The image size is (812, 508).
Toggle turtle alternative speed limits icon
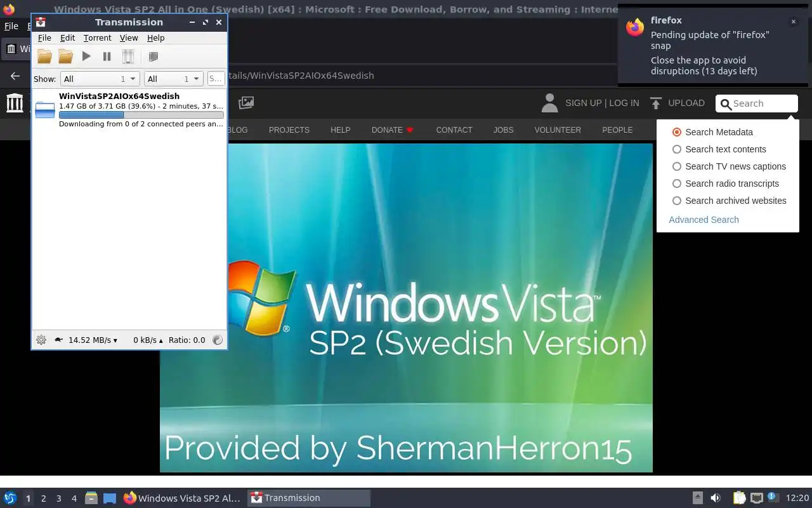click(58, 340)
